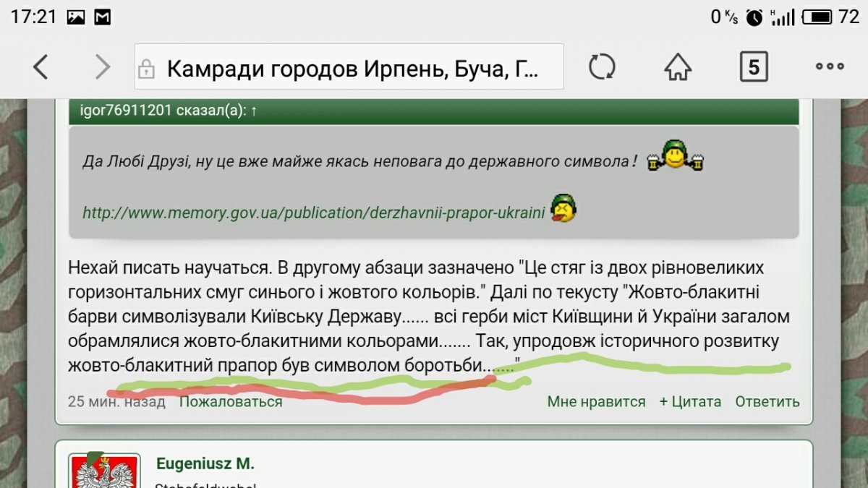The image size is (868, 488).
Task: Reply to the post with Ответить
Action: (767, 401)
